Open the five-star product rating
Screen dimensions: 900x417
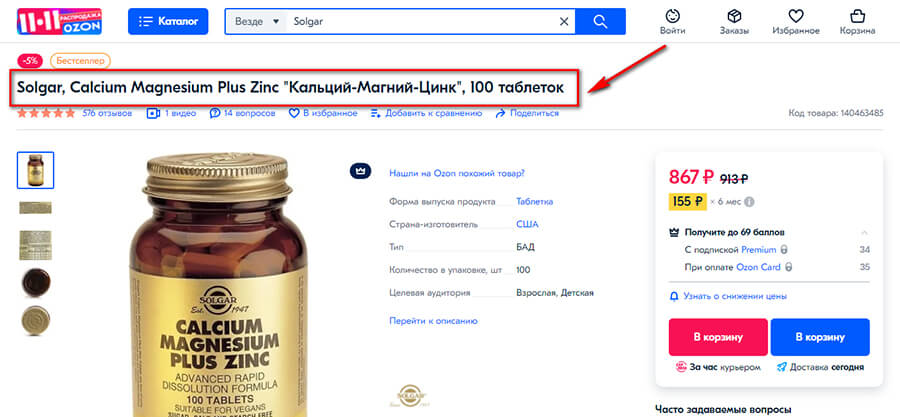46,113
